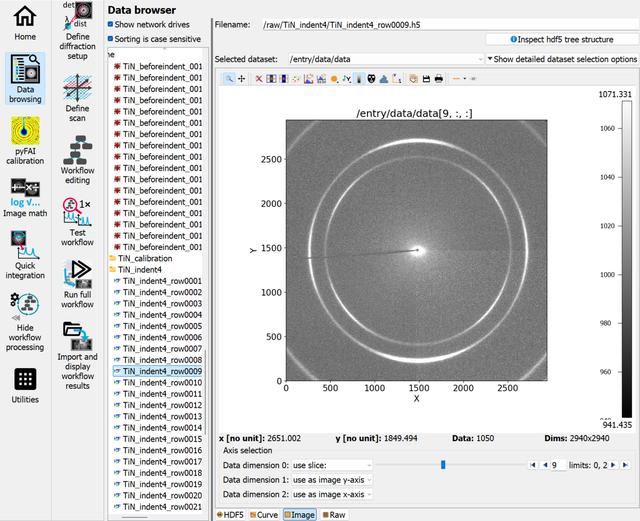Go to the Home page
This screenshot has width=640, height=521.
pos(25,22)
